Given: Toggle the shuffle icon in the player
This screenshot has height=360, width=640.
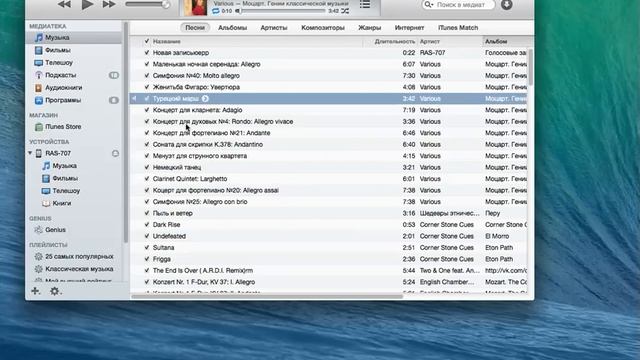Looking at the screenshot, I should coord(345,11).
